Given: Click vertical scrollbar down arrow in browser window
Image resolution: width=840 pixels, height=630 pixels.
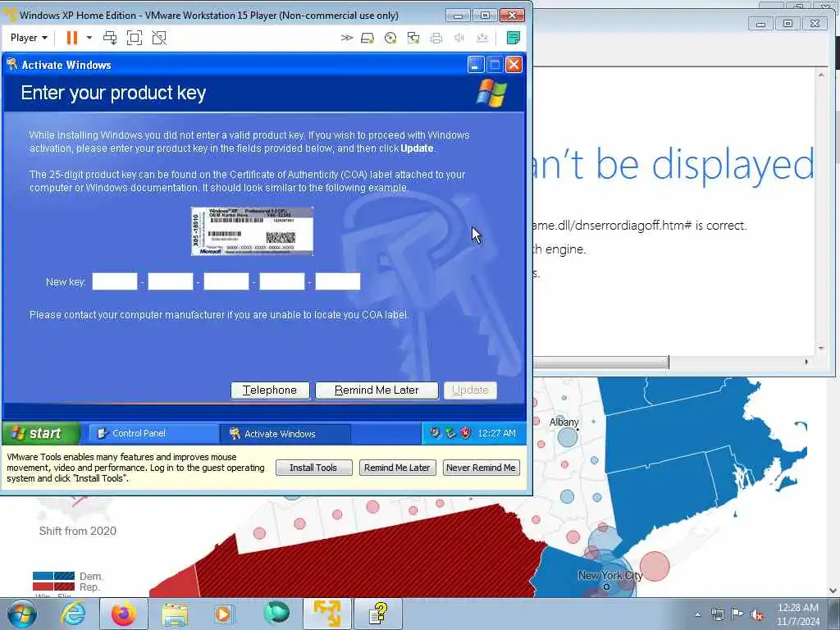Looking at the screenshot, I should click(x=821, y=349).
